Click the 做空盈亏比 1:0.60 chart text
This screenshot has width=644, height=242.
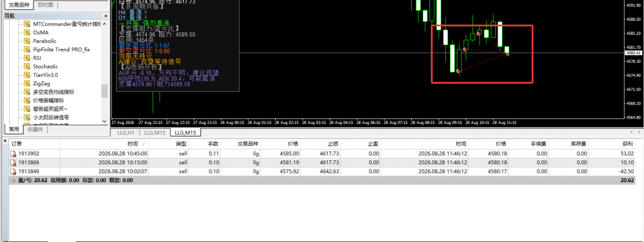tap(144, 52)
